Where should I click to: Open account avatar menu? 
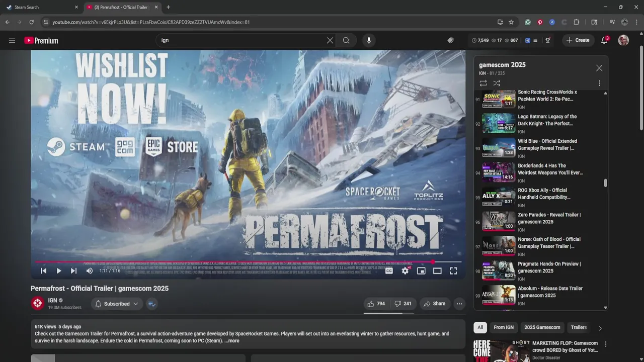point(623,40)
